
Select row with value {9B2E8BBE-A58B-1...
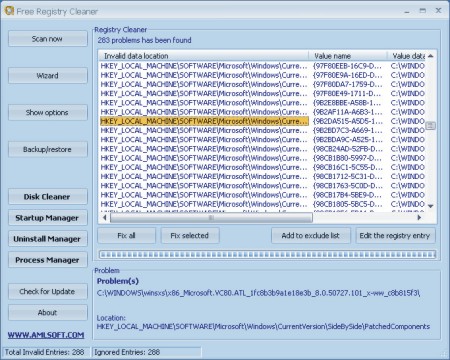tap(263, 103)
